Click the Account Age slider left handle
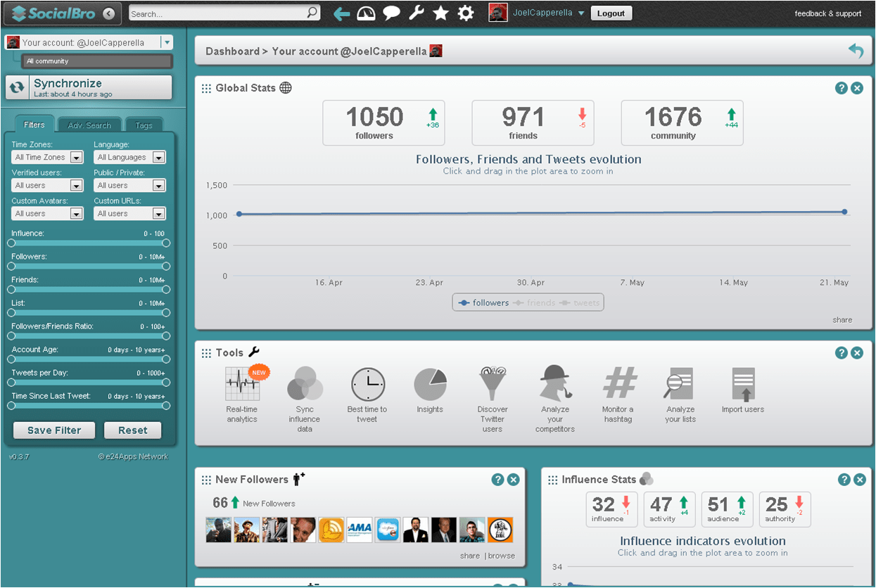The image size is (876, 588). 11,359
